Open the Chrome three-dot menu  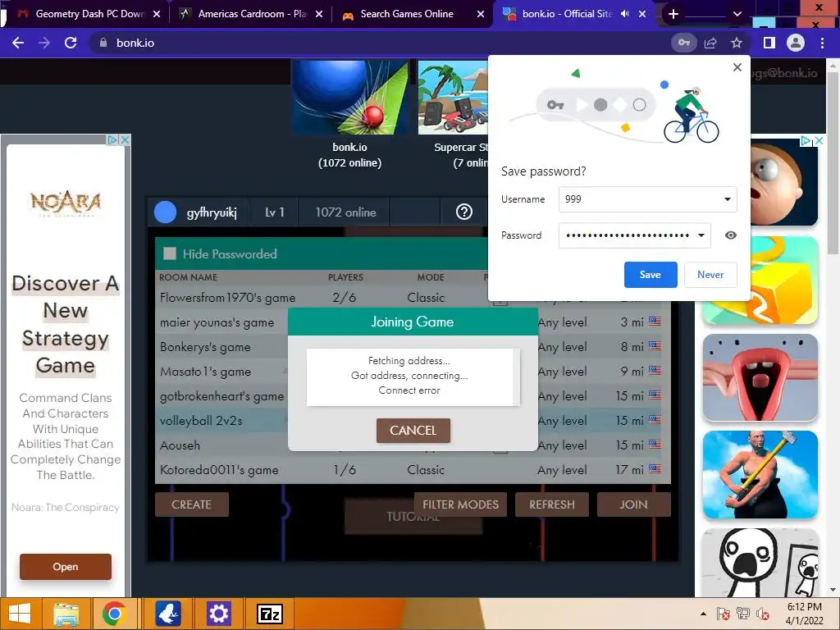(822, 43)
